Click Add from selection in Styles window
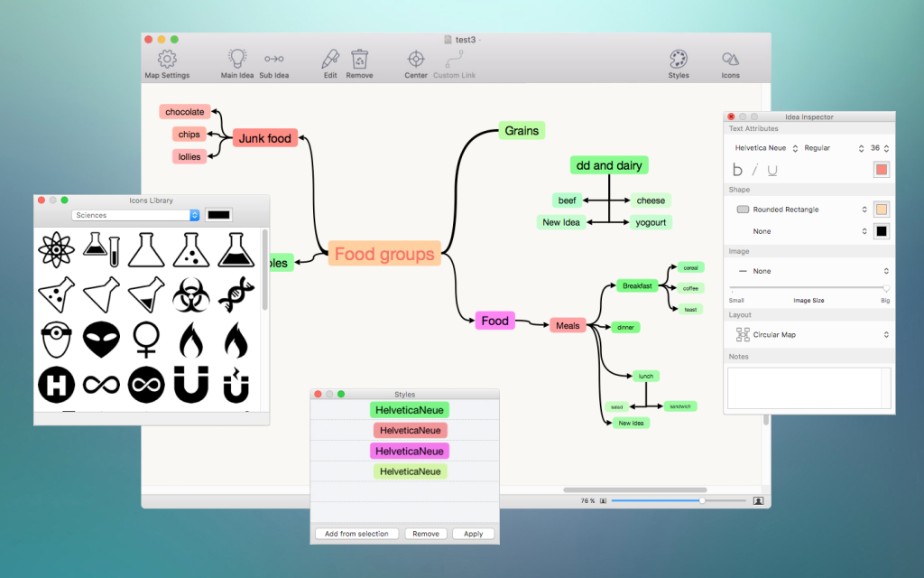The image size is (924, 578). pos(356,533)
